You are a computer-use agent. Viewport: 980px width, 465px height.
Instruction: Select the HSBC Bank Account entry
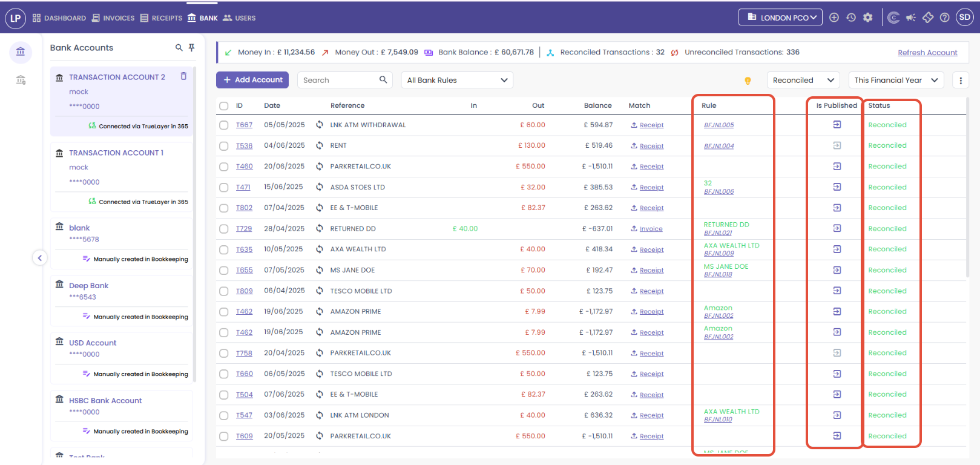[122, 415]
